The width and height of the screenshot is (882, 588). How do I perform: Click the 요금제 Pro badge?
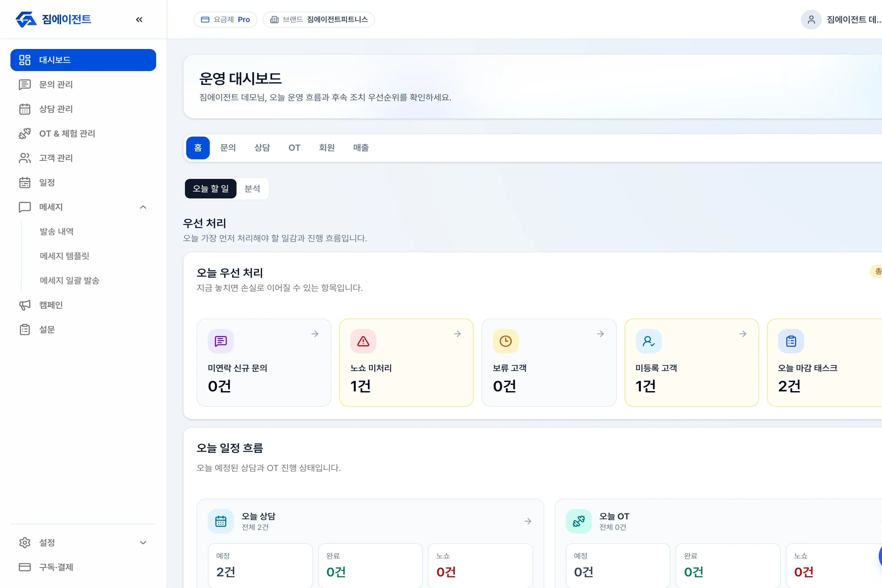pos(225,20)
